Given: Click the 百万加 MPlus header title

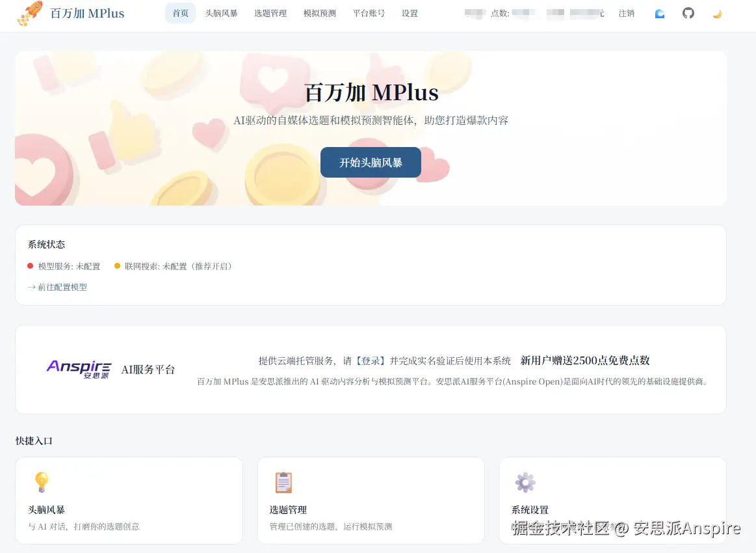Looking at the screenshot, I should (87, 13).
